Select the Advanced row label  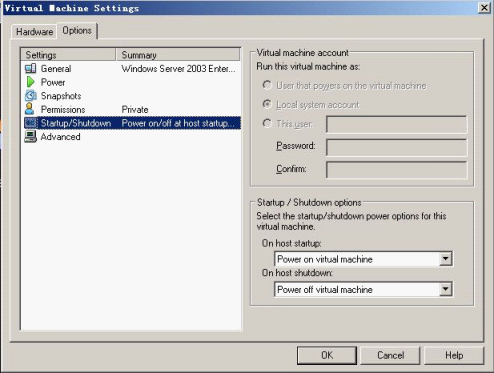60,137
